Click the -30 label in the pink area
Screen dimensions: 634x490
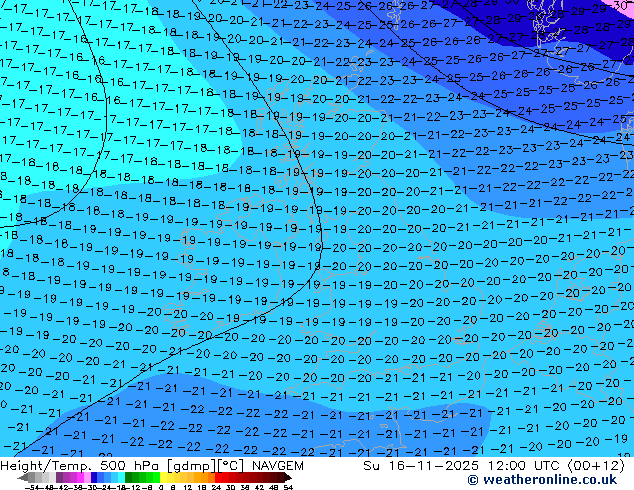point(617,5)
